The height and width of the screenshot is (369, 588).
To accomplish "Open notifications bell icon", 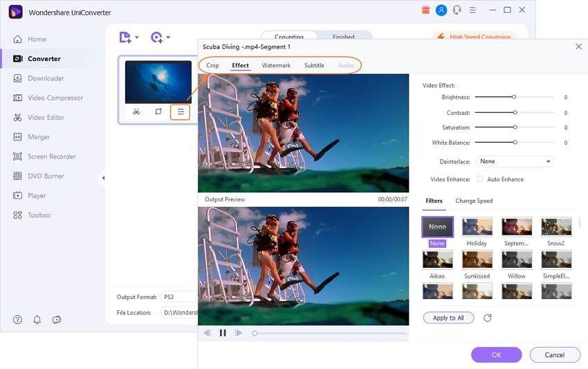I will pyautogui.click(x=37, y=319).
